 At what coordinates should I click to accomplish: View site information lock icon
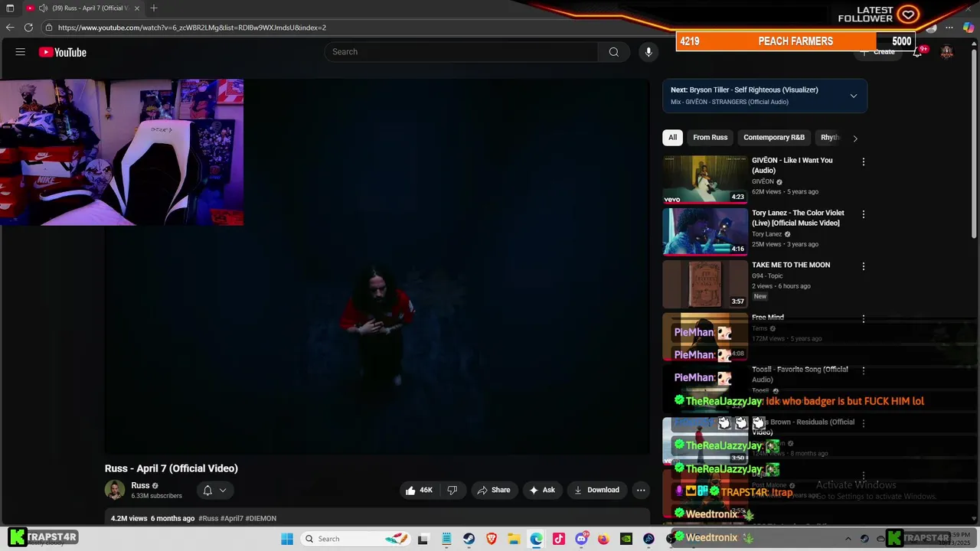coord(49,28)
